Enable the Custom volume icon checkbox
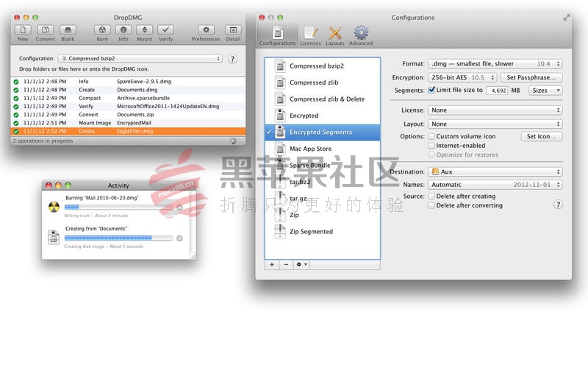This screenshot has height=368, width=588. tap(431, 136)
